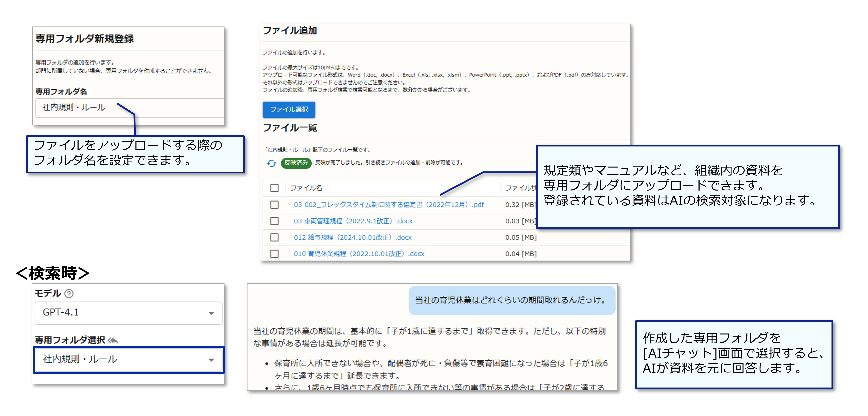Open 03 車両管理規程 docx link
This screenshot has width=868, height=416.
tap(353, 221)
